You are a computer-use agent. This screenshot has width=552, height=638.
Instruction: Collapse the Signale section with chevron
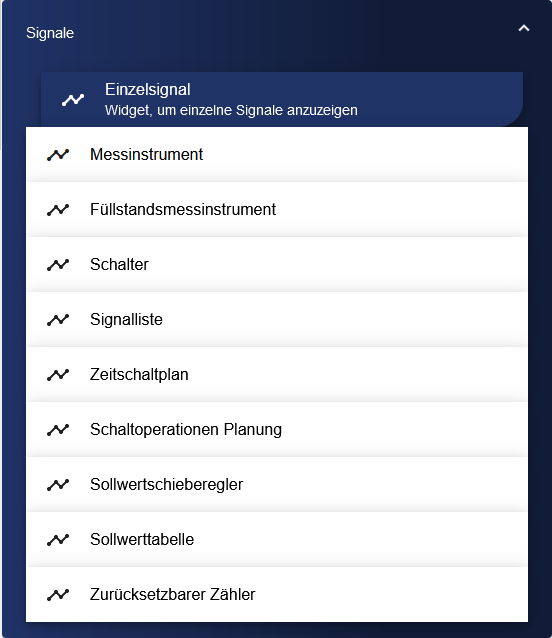pyautogui.click(x=524, y=28)
